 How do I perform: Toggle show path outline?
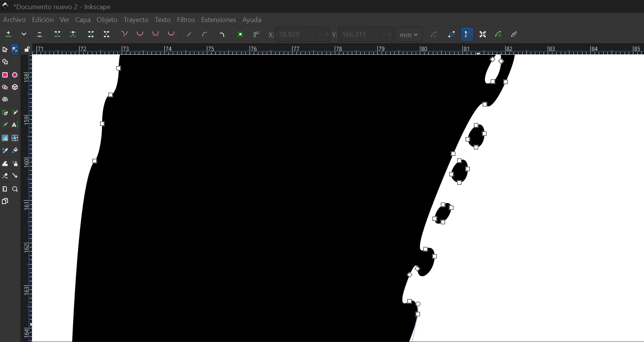pyautogui.click(x=452, y=35)
